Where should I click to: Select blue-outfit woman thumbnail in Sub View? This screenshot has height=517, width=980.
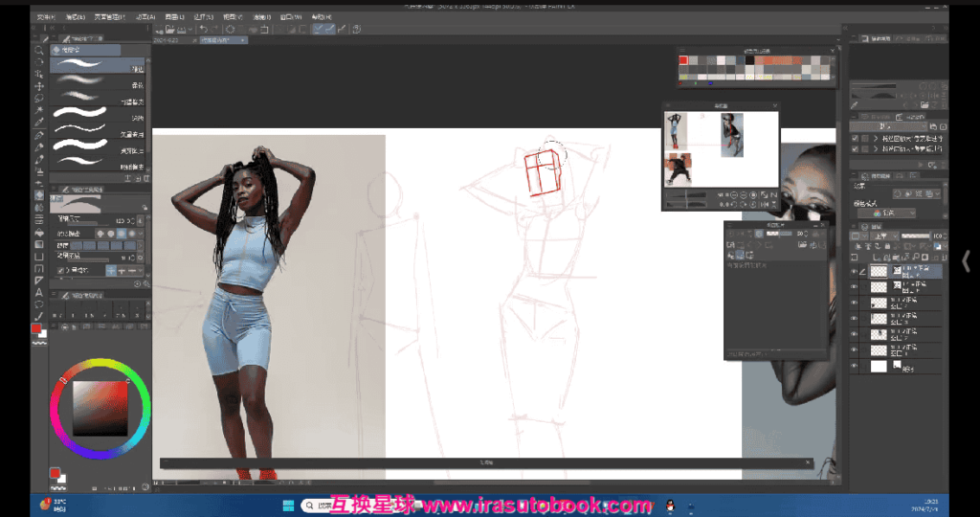pyautogui.click(x=676, y=130)
